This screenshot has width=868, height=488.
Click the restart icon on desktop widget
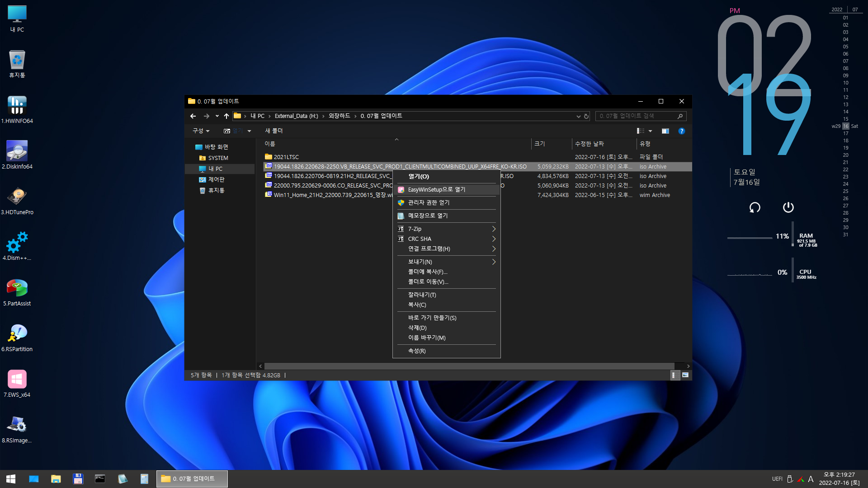[x=755, y=207]
